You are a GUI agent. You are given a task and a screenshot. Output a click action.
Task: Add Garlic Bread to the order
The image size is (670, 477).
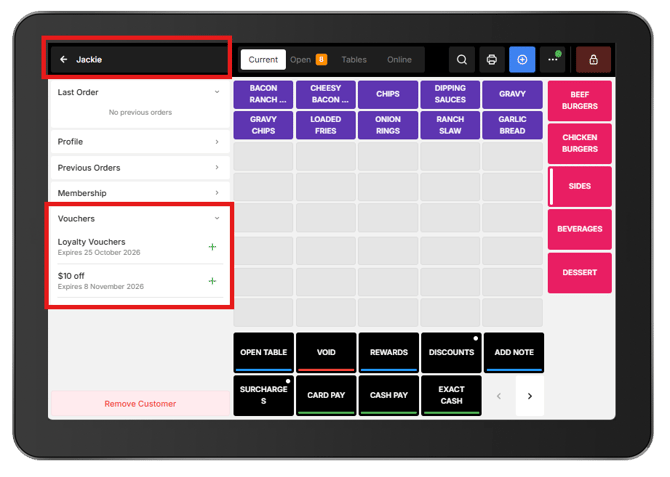pyautogui.click(x=512, y=125)
